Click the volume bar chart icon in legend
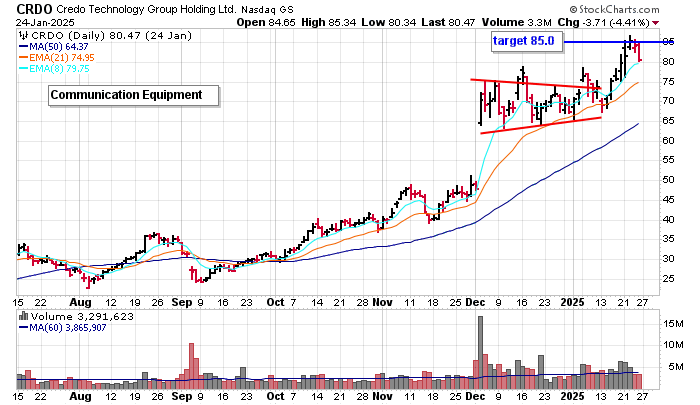 24,317
